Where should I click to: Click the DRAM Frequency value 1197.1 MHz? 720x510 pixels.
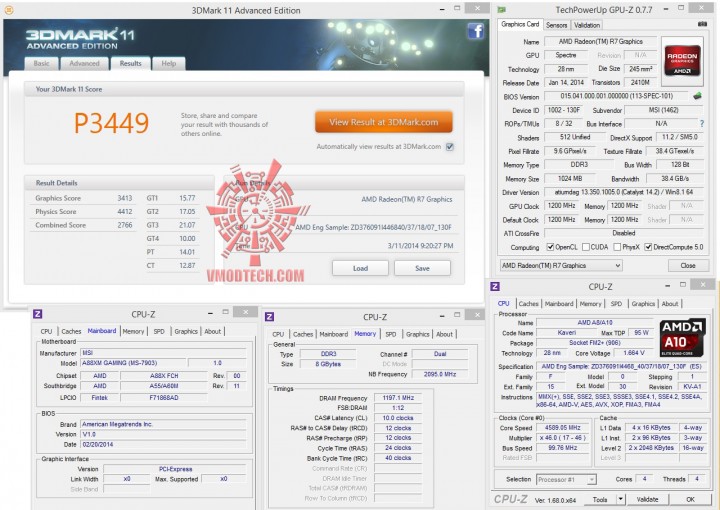click(x=398, y=398)
